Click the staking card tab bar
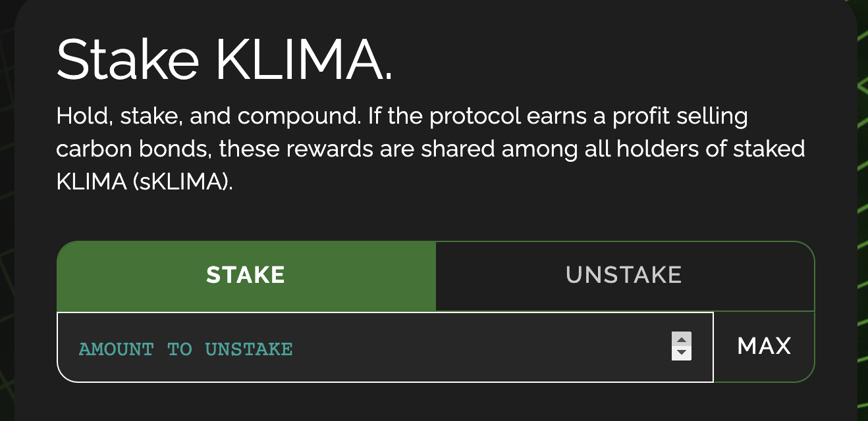The height and width of the screenshot is (421, 868). tap(435, 275)
